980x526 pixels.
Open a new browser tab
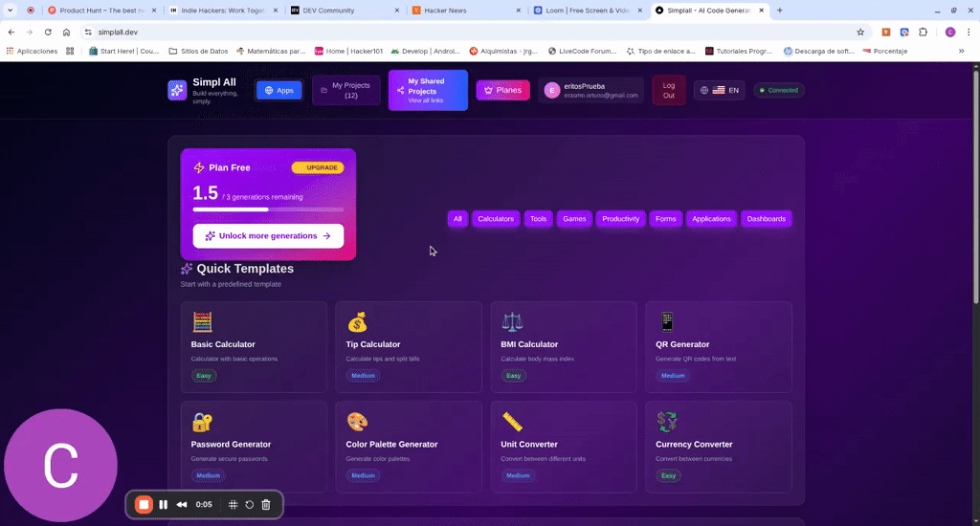(x=779, y=10)
